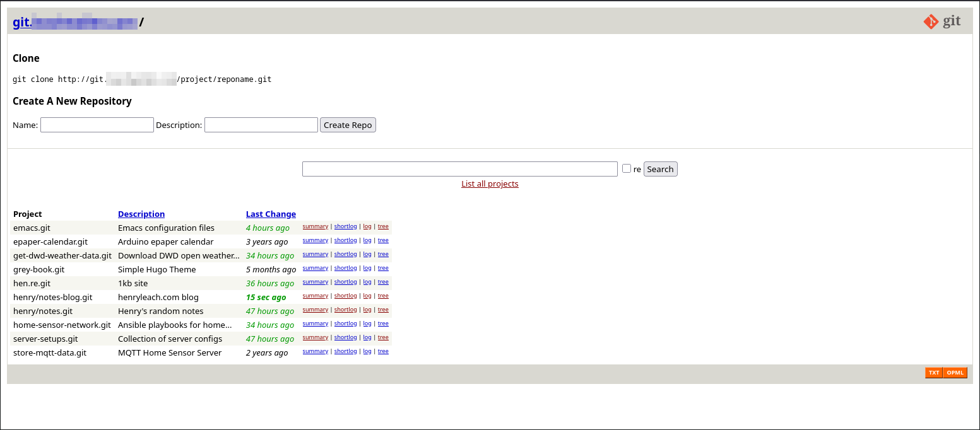Browse the tree of store-mqtt-data.git

click(383, 351)
